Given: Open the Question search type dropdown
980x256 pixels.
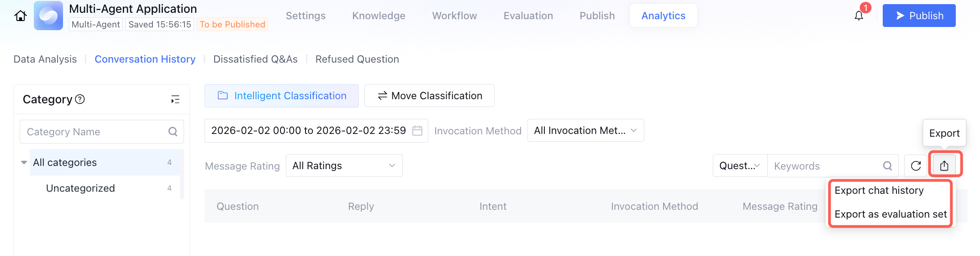Looking at the screenshot, I should click(740, 166).
